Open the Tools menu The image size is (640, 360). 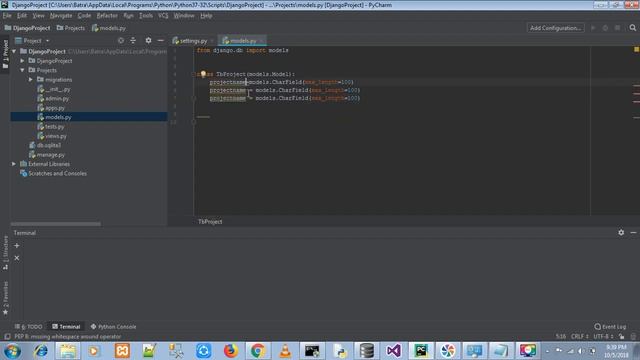click(x=146, y=16)
